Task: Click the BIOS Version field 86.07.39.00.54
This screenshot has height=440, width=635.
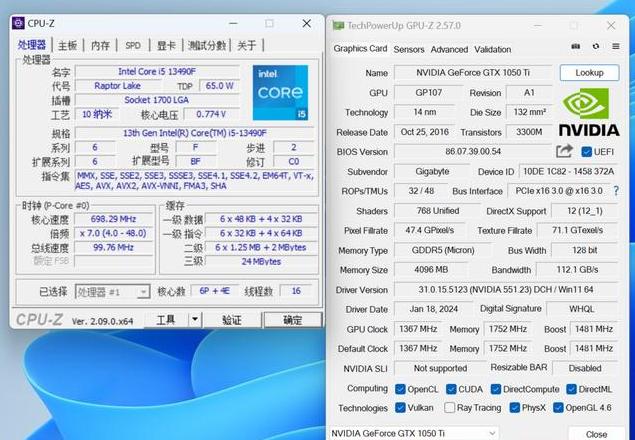Action: [x=473, y=152]
